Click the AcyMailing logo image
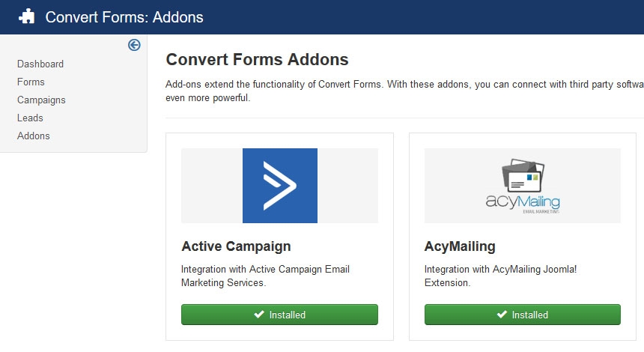Screen dimensions: 644x352 523,186
